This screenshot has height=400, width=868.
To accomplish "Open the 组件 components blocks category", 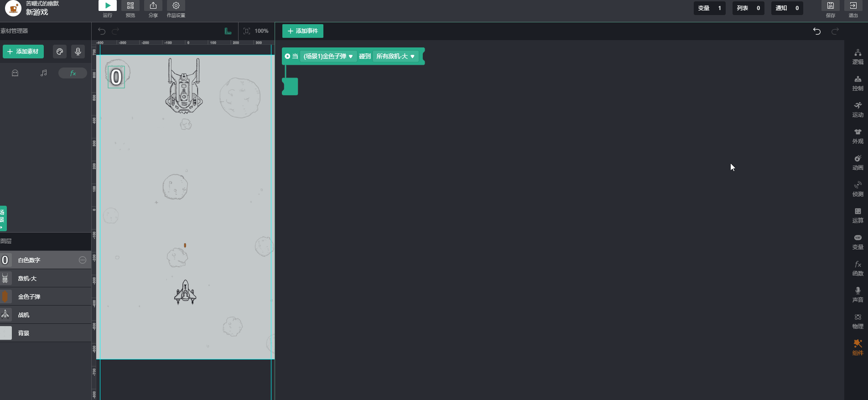I will pyautogui.click(x=858, y=348).
